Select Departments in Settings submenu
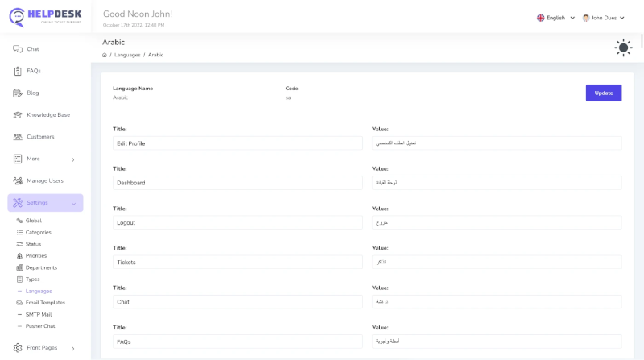The image size is (644, 360). coord(41,267)
